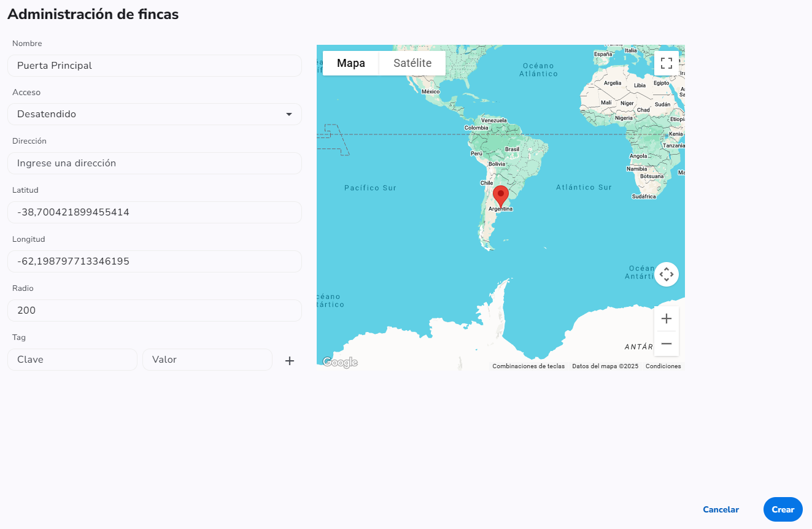
Task: Click the red location marker on Argentina
Action: coord(501,196)
